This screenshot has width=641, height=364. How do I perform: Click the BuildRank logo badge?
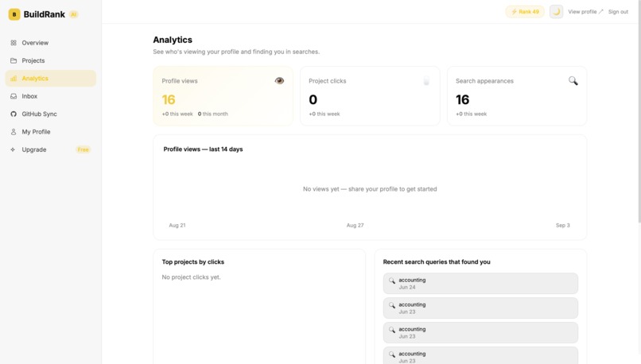(x=14, y=14)
